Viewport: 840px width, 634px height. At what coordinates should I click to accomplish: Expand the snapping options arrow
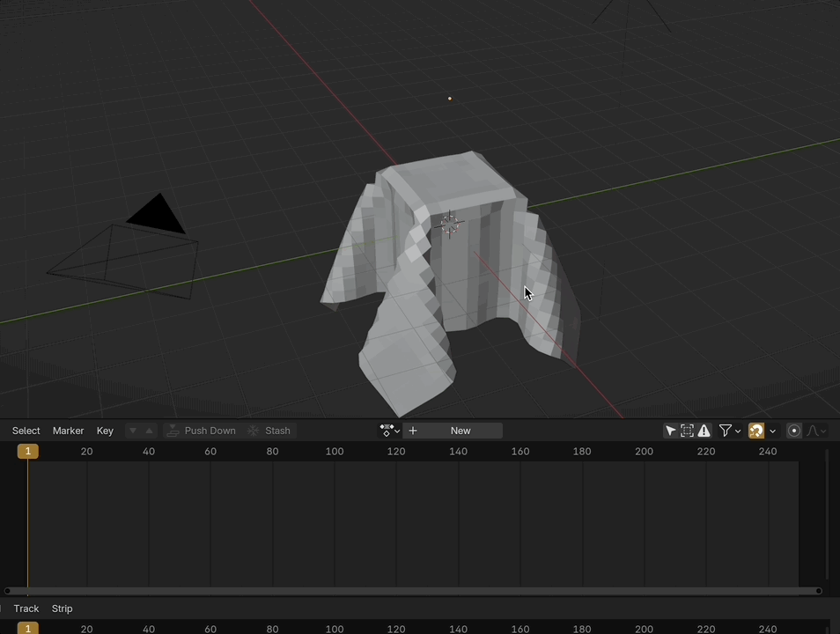tap(772, 431)
